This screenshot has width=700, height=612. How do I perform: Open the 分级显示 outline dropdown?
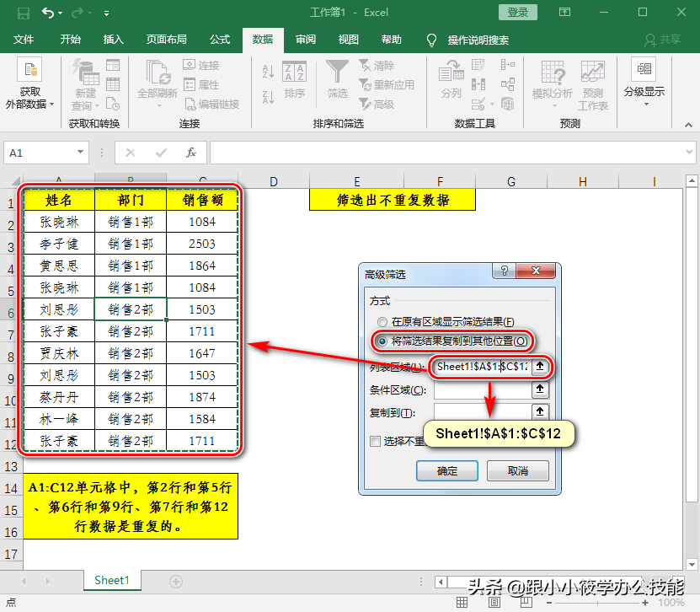coord(644,83)
